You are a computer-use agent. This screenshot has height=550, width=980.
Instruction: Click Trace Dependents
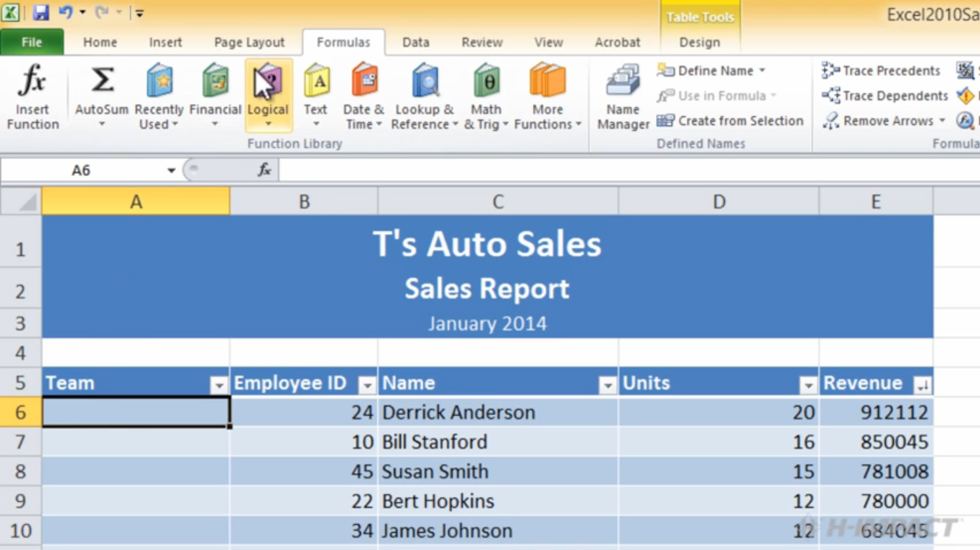coord(885,95)
